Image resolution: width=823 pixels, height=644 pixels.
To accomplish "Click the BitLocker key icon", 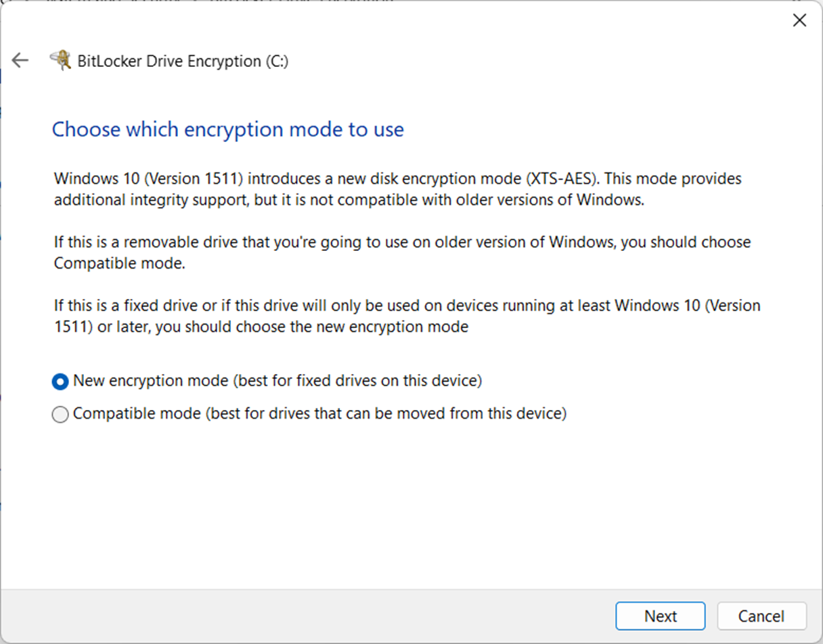I will click(x=61, y=61).
